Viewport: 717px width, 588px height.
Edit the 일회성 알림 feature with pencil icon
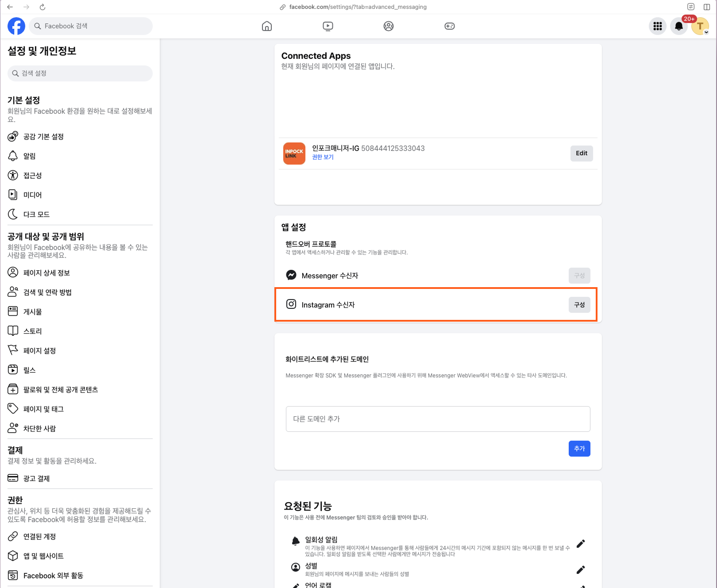point(581,544)
